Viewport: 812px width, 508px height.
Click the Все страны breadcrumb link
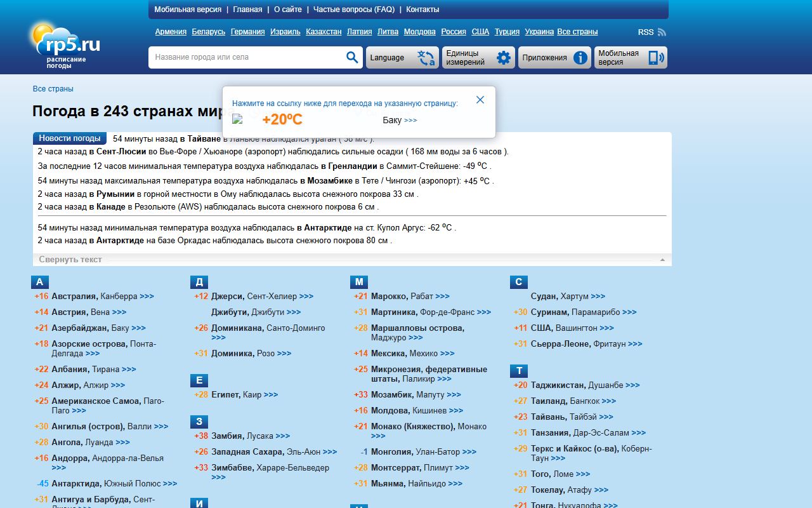click(x=53, y=89)
